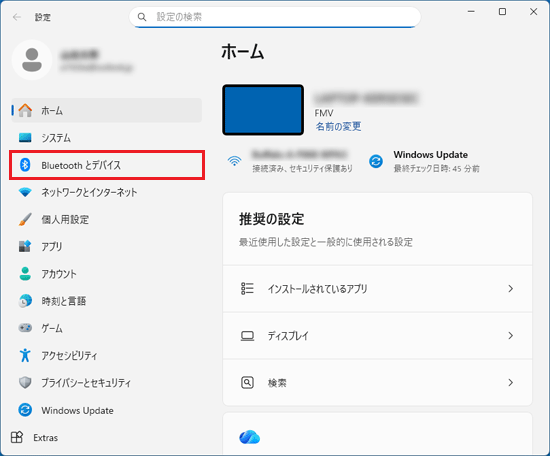Open システム settings
The image size is (550, 456).
point(107,138)
